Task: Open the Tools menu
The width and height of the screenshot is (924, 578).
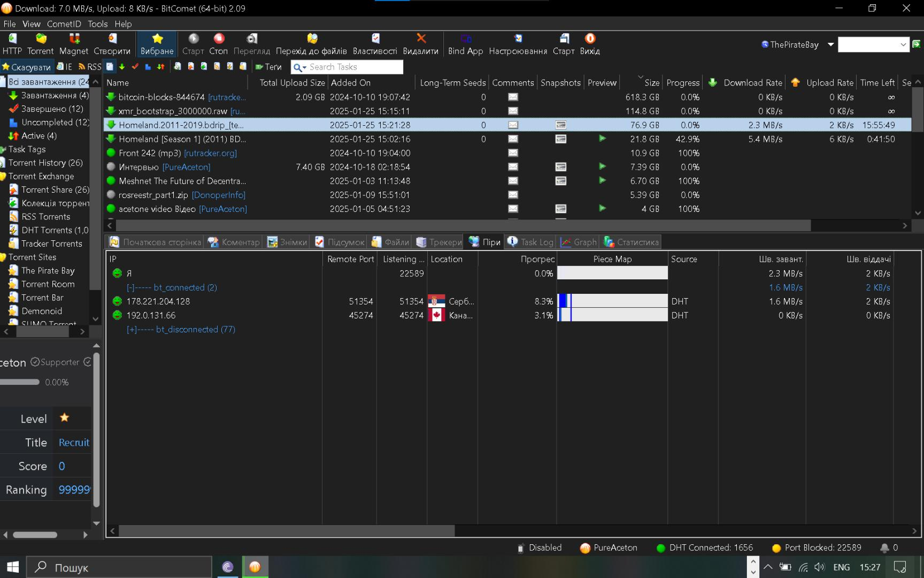Action: click(98, 24)
